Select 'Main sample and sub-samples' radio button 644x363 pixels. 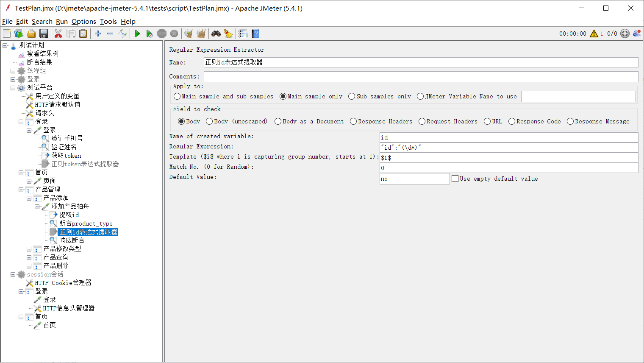point(177,96)
